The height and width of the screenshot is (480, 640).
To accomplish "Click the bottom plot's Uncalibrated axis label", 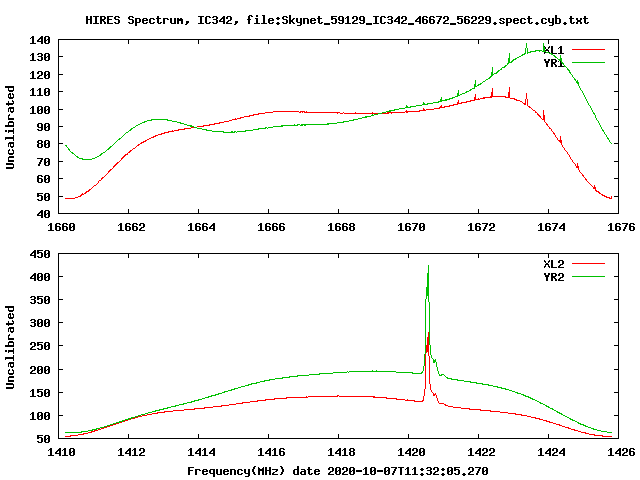I will point(10,347).
